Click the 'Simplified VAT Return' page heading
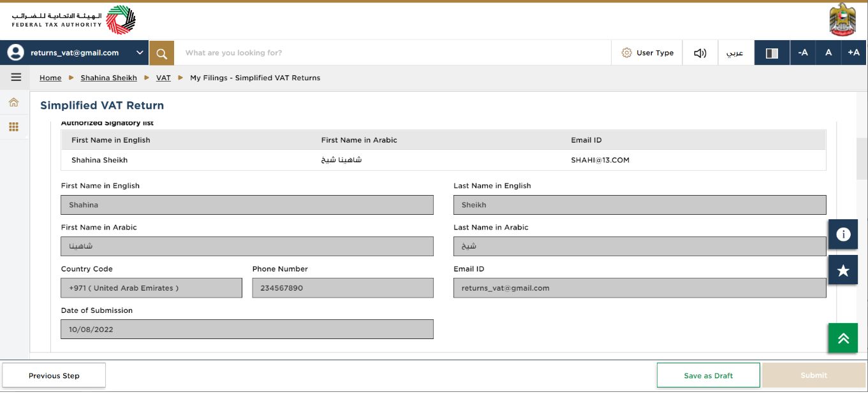Screen dimensions: 868x413 102,105
